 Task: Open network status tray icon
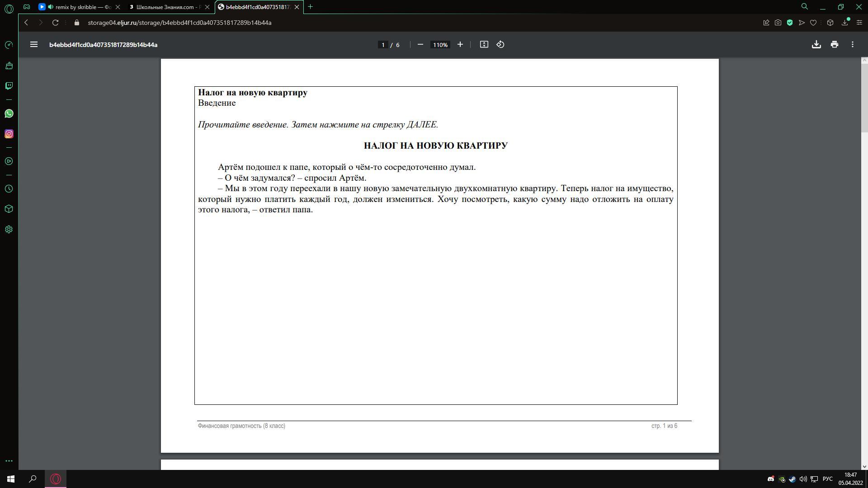coord(814,479)
